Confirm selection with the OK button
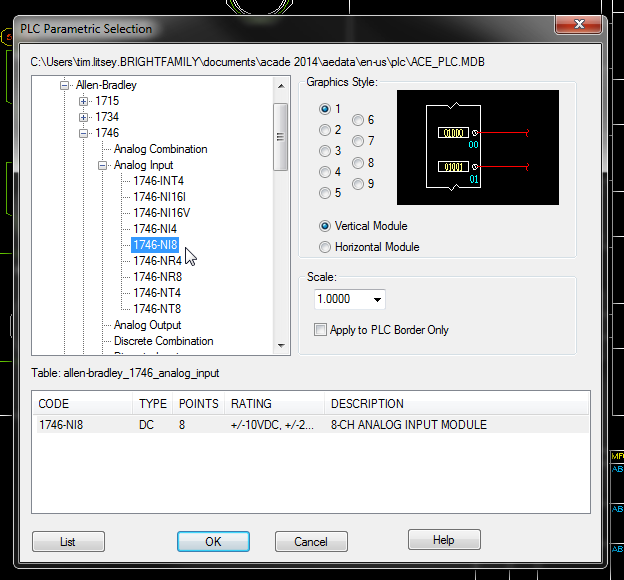This screenshot has width=624, height=580. (213, 541)
